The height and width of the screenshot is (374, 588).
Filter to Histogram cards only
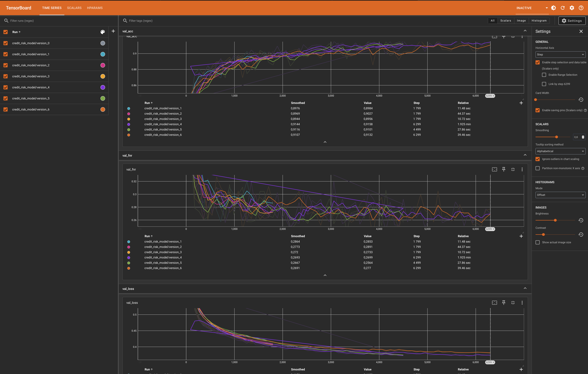click(539, 20)
